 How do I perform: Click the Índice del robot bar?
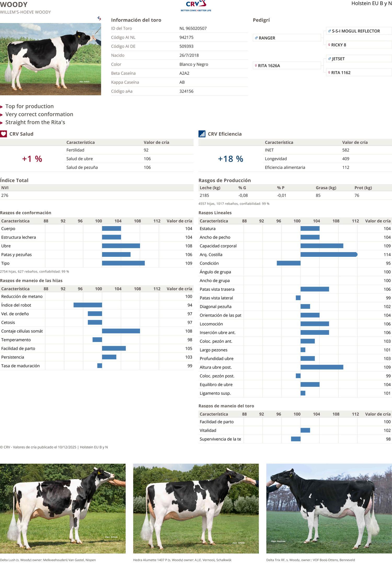[88, 305]
